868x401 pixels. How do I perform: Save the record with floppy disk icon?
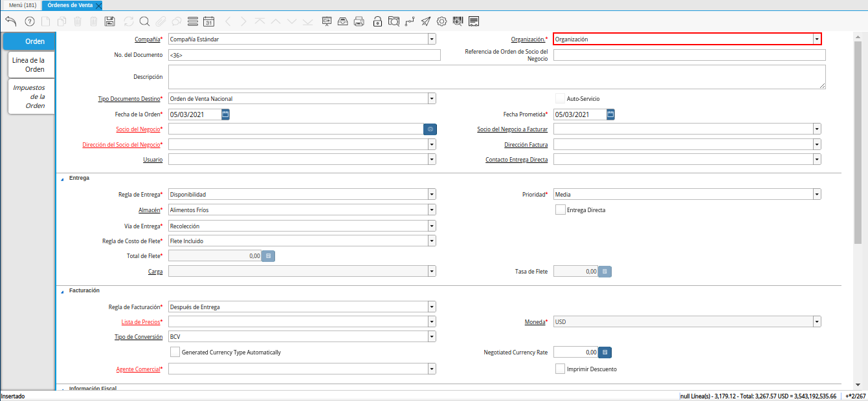point(109,21)
